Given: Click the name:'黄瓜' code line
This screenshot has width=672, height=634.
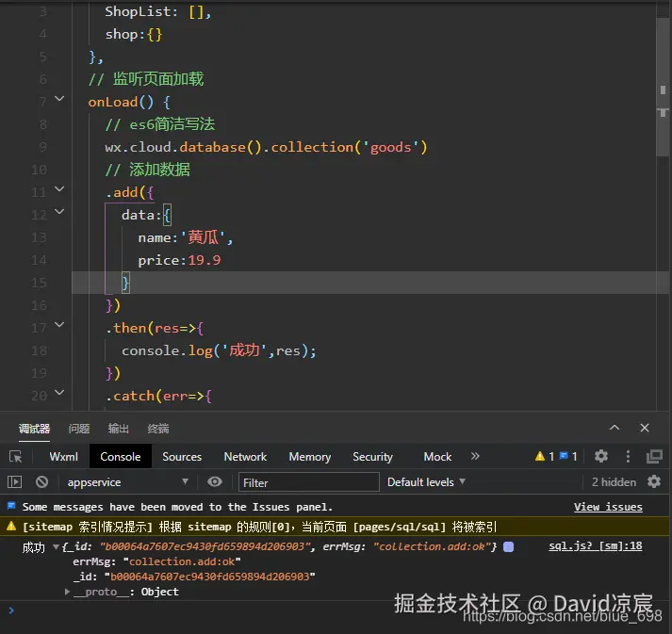Looking at the screenshot, I should coord(185,237).
